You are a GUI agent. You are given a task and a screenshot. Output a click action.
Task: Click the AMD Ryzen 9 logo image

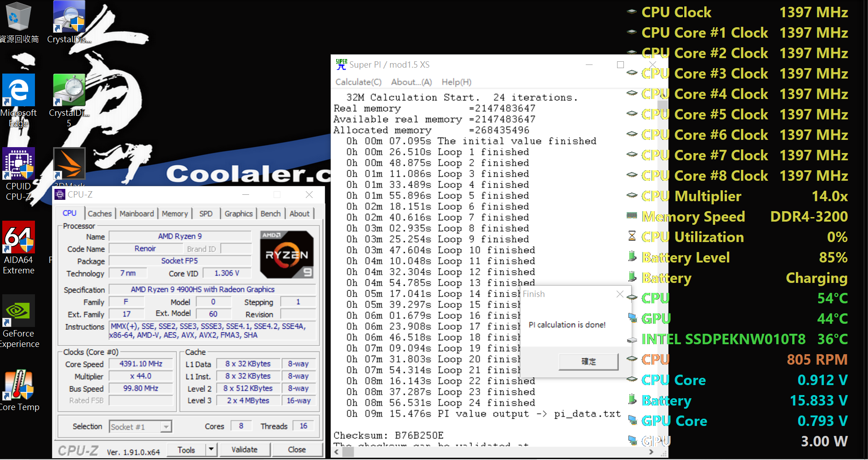pyautogui.click(x=287, y=254)
